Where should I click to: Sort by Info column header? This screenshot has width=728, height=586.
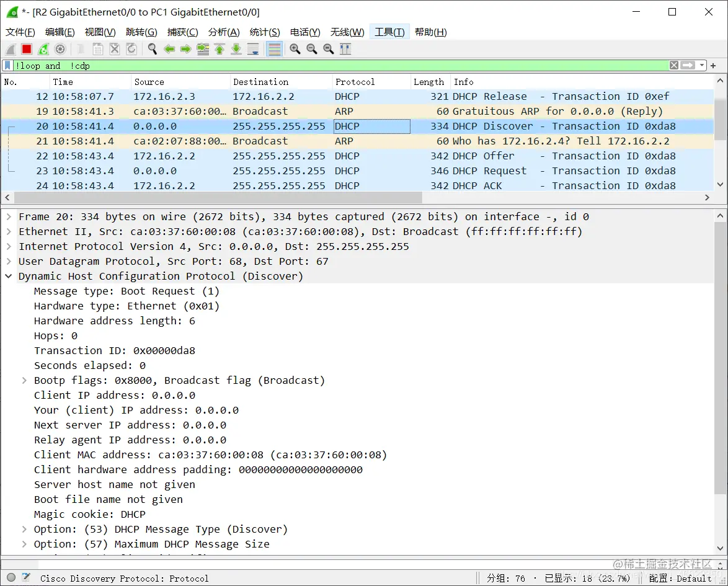pos(582,82)
